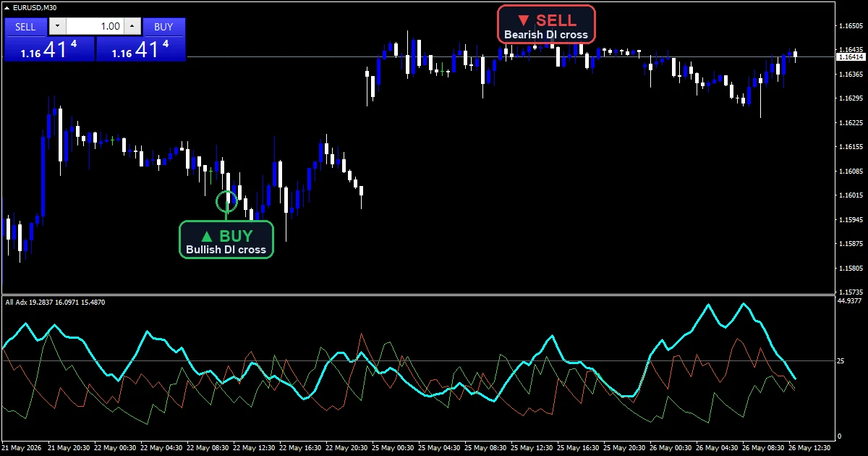Click the 1.00 volume input field
Screen dimensions: 868x456
tap(95, 27)
